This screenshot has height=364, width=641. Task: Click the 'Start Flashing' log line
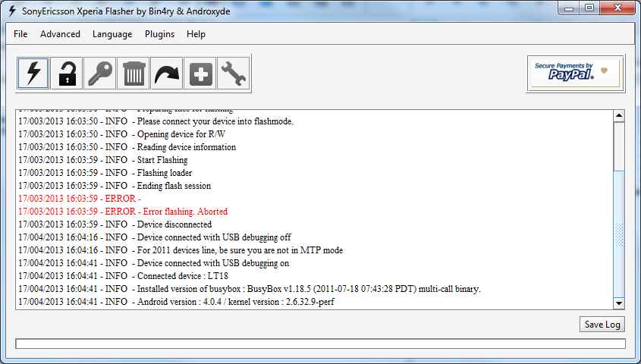103,160
